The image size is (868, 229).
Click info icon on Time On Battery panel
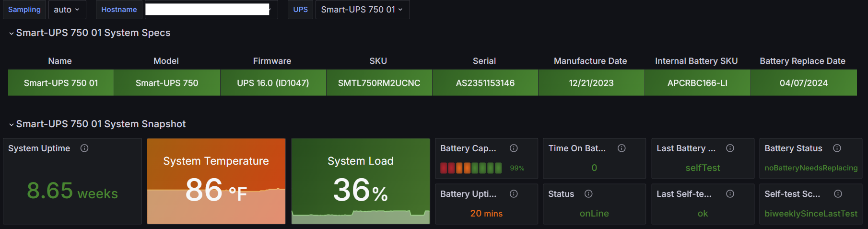tap(622, 148)
